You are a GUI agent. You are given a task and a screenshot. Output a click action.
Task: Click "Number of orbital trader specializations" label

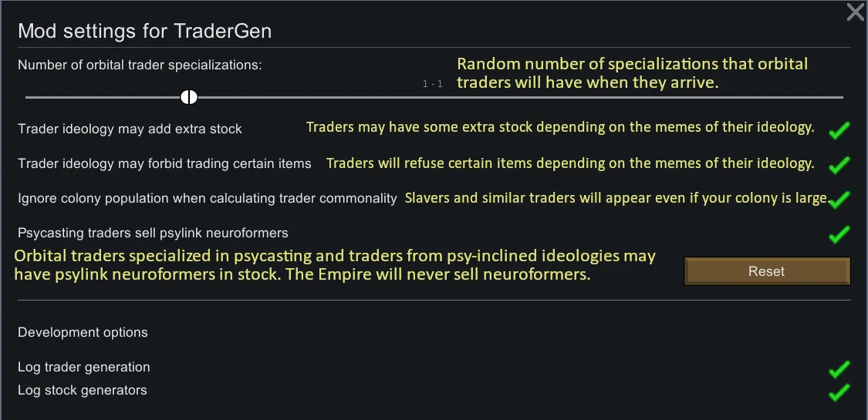140,66
